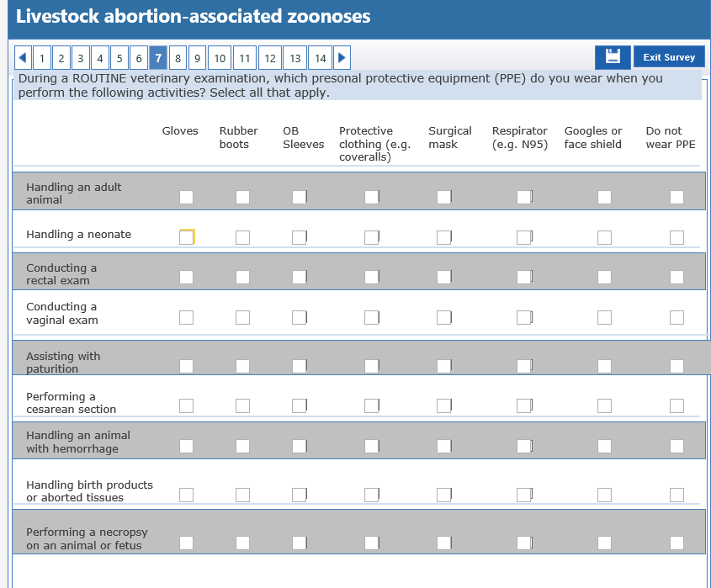Exit the survey
Image resolution: width=711 pixels, height=588 pixels.
click(669, 57)
